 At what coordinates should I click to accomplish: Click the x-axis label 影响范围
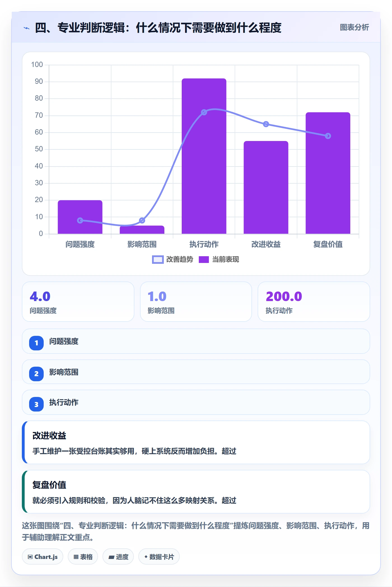pyautogui.click(x=142, y=244)
